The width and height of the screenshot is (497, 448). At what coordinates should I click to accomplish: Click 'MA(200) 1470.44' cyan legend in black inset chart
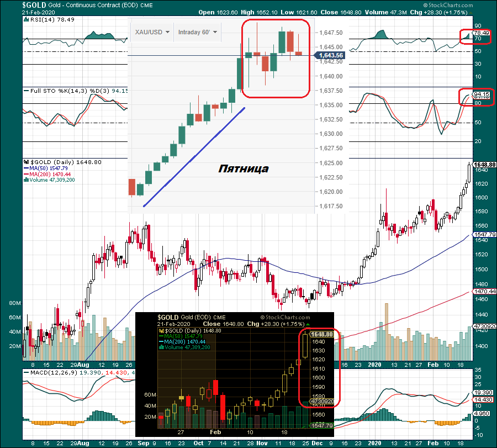point(185,342)
